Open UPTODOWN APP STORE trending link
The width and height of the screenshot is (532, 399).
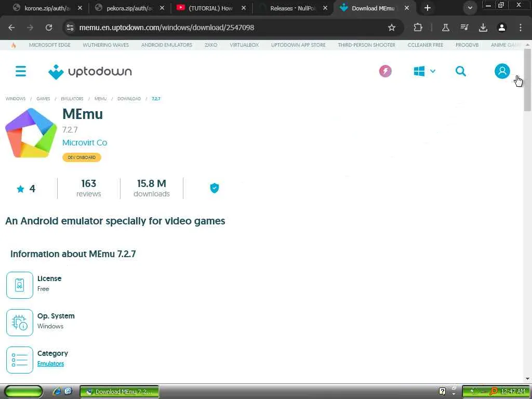pyautogui.click(x=298, y=45)
